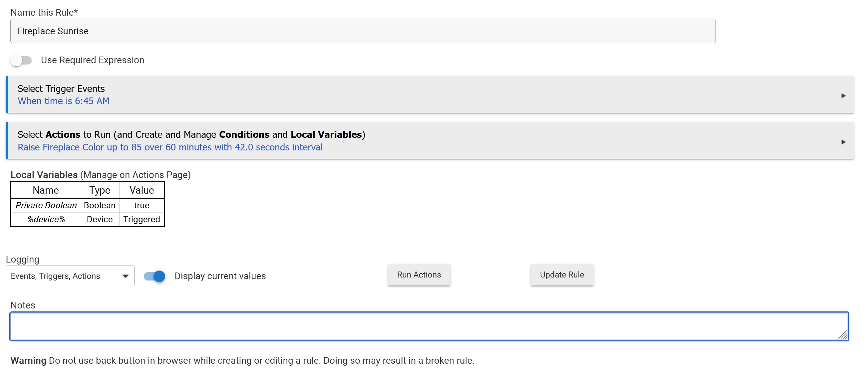Expand the Select Actions panel arrow
Image resolution: width=868 pixels, height=376 pixels.
tap(843, 142)
